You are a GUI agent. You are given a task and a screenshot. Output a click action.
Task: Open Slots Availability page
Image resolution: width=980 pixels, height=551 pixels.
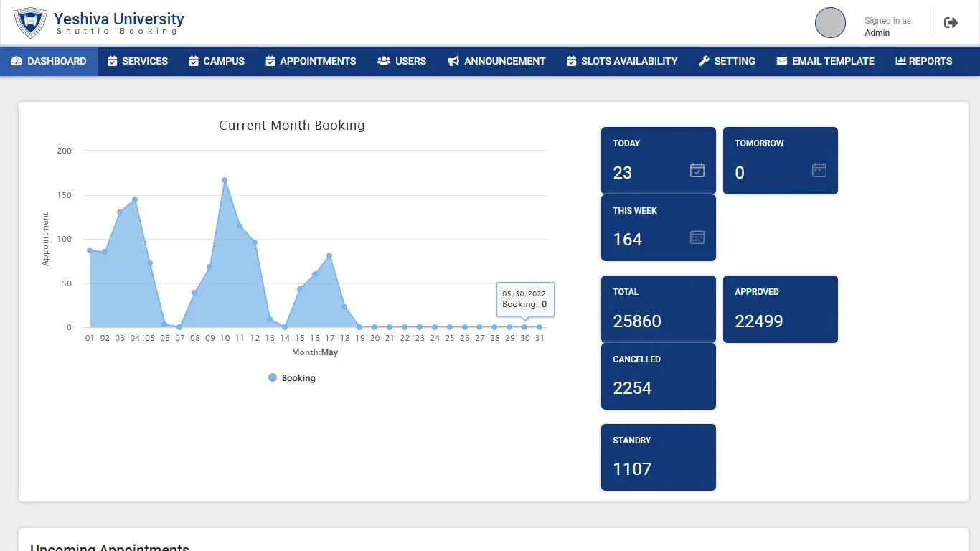coord(622,62)
